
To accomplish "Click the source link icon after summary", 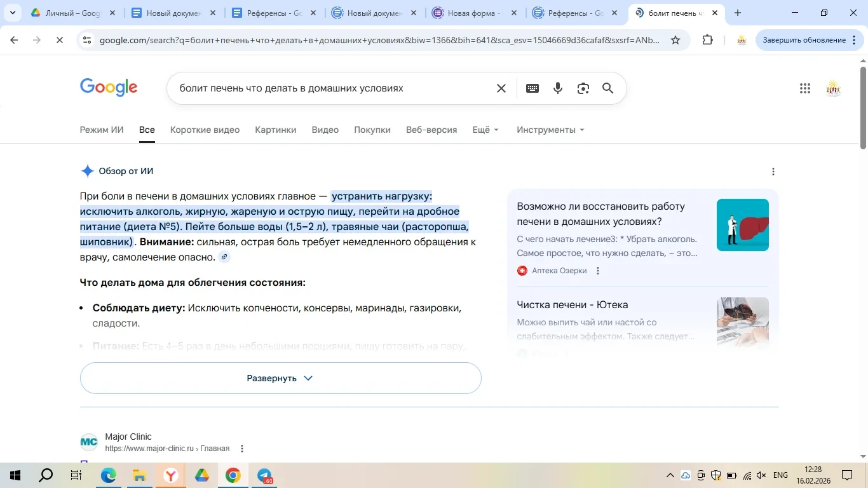I will pos(224,257).
